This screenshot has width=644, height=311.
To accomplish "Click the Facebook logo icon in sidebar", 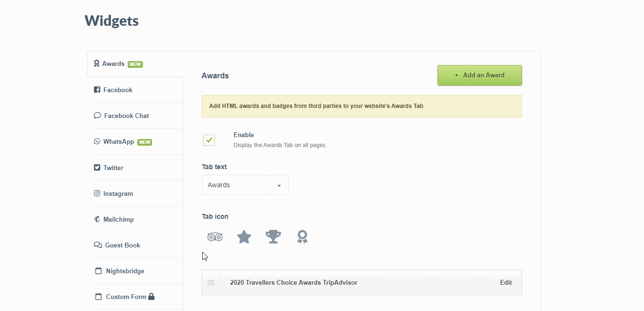I will [97, 90].
